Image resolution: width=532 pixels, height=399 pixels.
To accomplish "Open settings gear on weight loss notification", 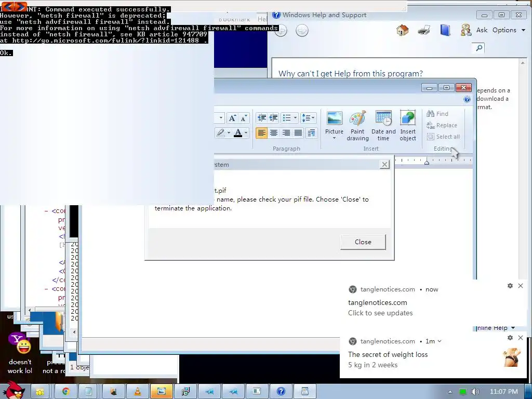I will point(510,338).
